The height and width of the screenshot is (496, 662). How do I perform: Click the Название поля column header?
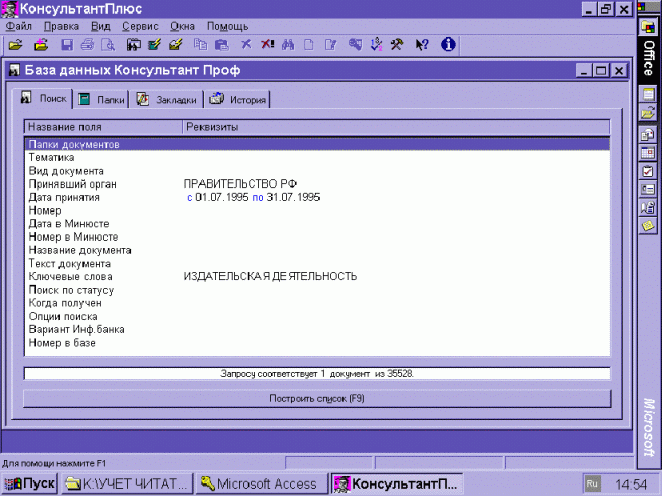click(103, 127)
